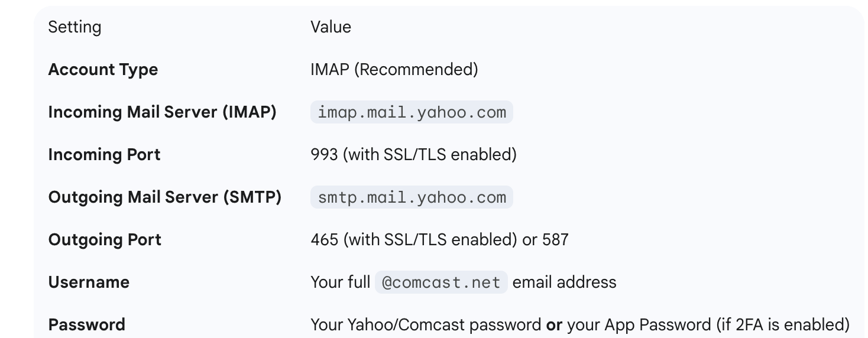This screenshot has width=868, height=338.
Task: Click the 'email address' text after @comcast.net
Action: click(x=564, y=282)
